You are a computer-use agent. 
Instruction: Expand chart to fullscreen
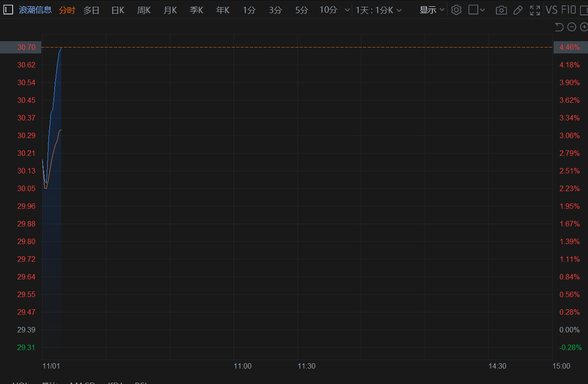[535, 10]
